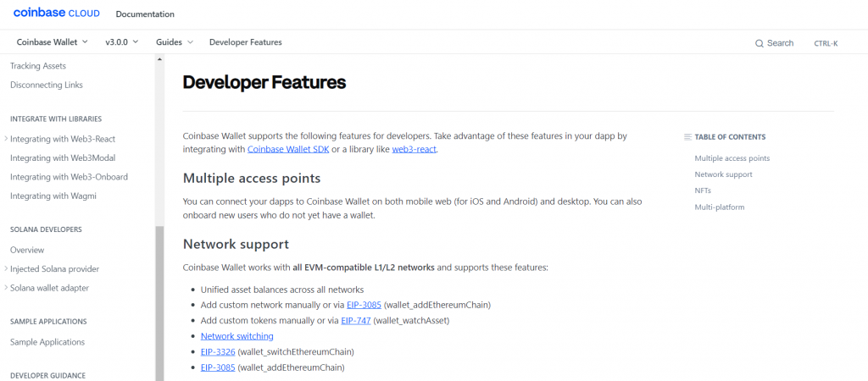This screenshot has width=868, height=381.
Task: Open the Coinbase Wallet product dropdown
Action: (52, 42)
